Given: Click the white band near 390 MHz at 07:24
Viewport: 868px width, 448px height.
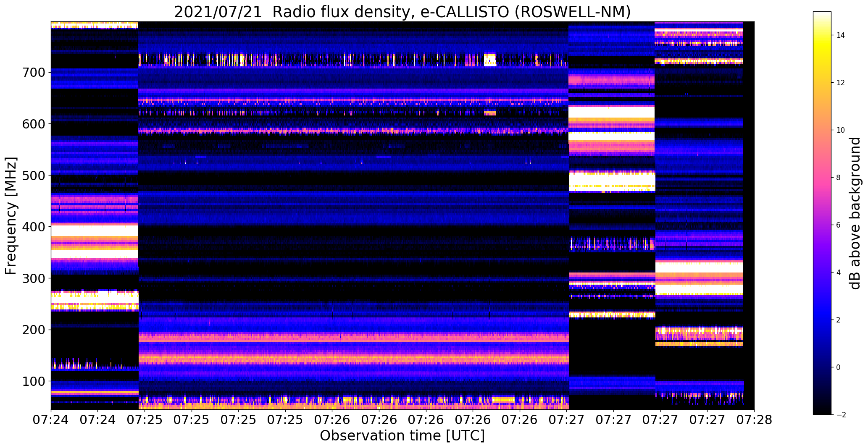Looking at the screenshot, I should [x=95, y=231].
